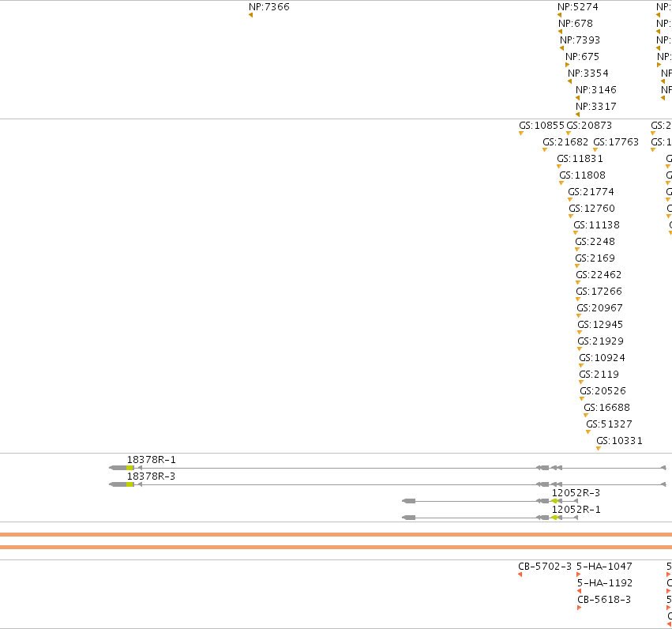Select the NP:3317 feature label
Viewport: 672px width, 629px height.
click(595, 107)
